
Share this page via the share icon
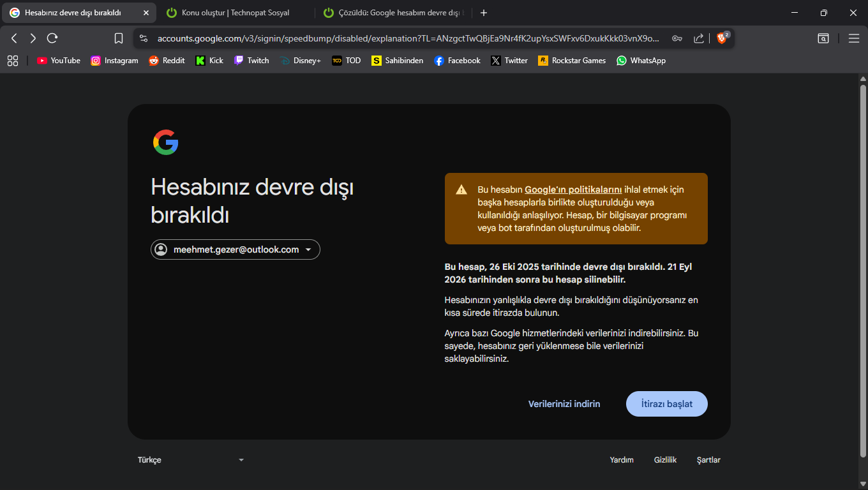tap(699, 38)
